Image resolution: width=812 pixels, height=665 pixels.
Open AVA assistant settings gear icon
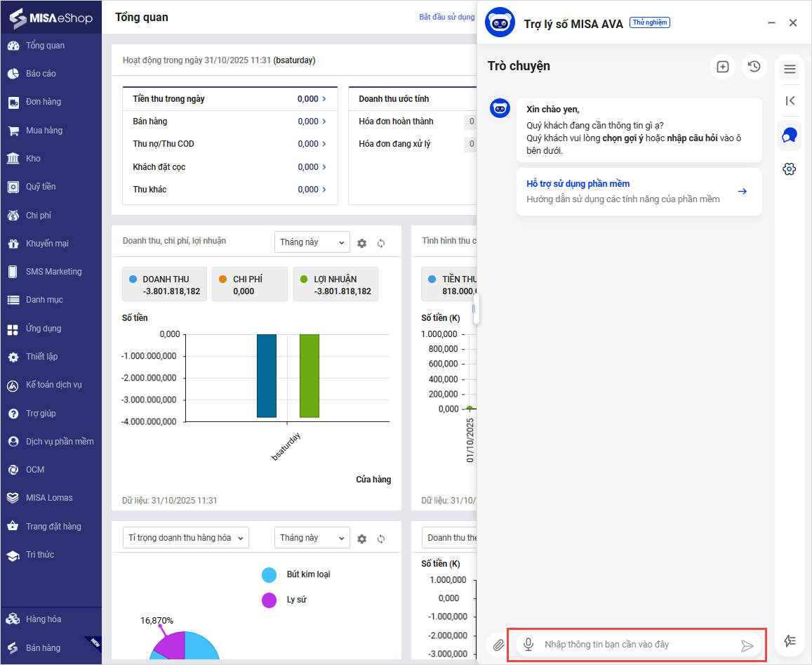pos(790,169)
